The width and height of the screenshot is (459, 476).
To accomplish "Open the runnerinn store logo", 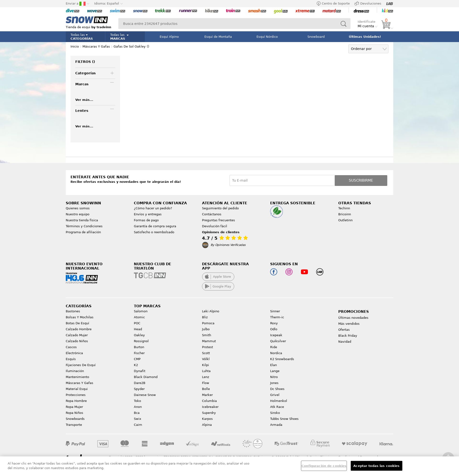I will tap(188, 11).
